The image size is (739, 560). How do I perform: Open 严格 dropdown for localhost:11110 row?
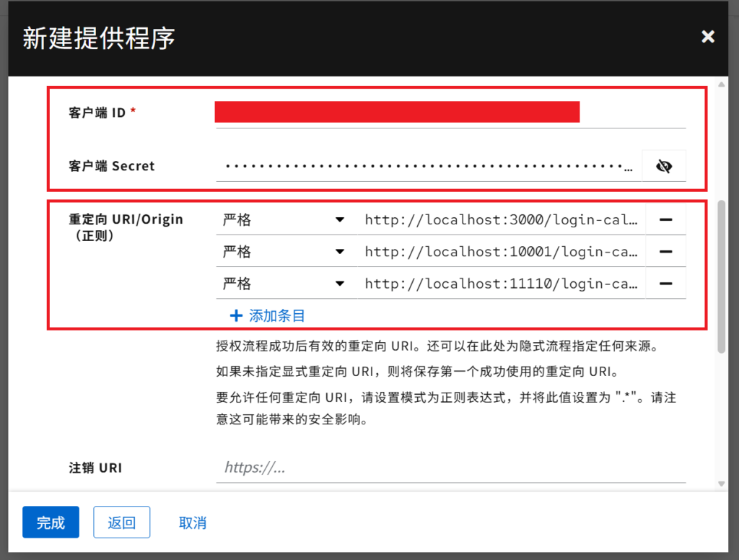(x=285, y=284)
